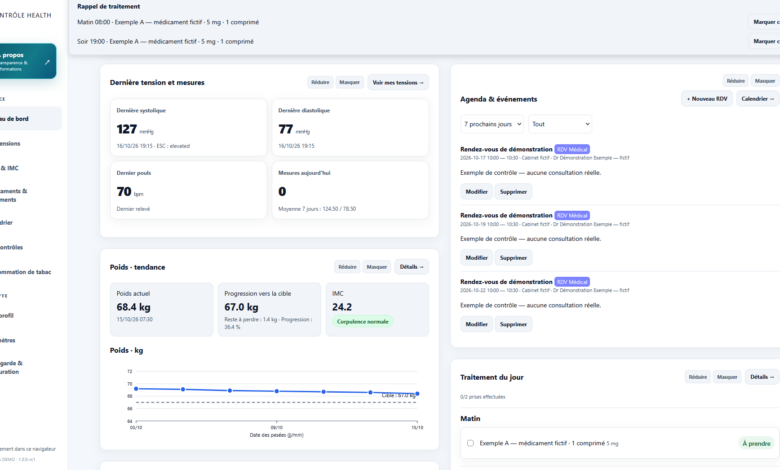This screenshot has width=780, height=470.
Task: Click Voir mes tensions button
Action: 398,83
